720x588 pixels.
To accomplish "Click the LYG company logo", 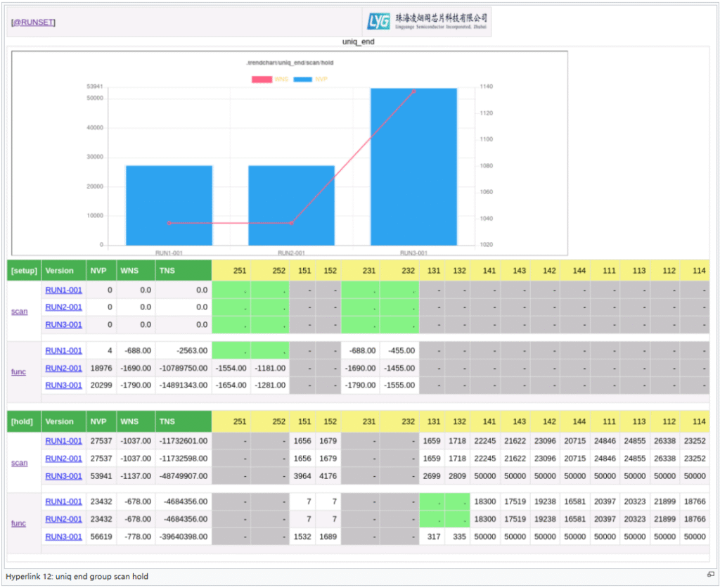I will pos(426,22).
